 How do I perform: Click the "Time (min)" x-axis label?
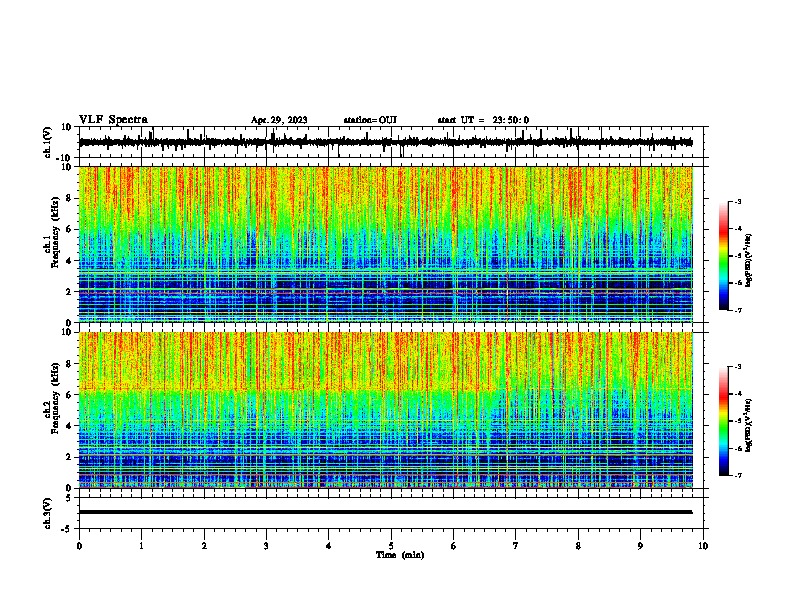coord(400,555)
